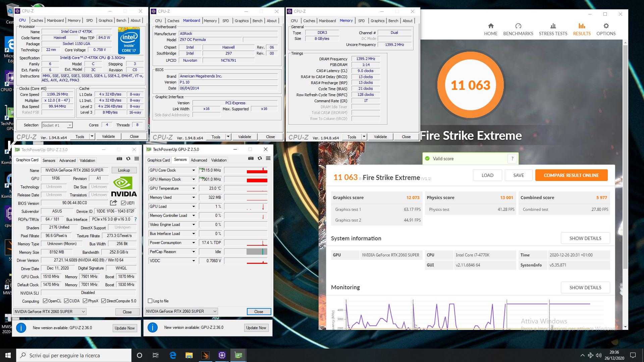Expand GPU Temperature sensor dropdown
This screenshot has width=644, height=362.
(x=194, y=188)
